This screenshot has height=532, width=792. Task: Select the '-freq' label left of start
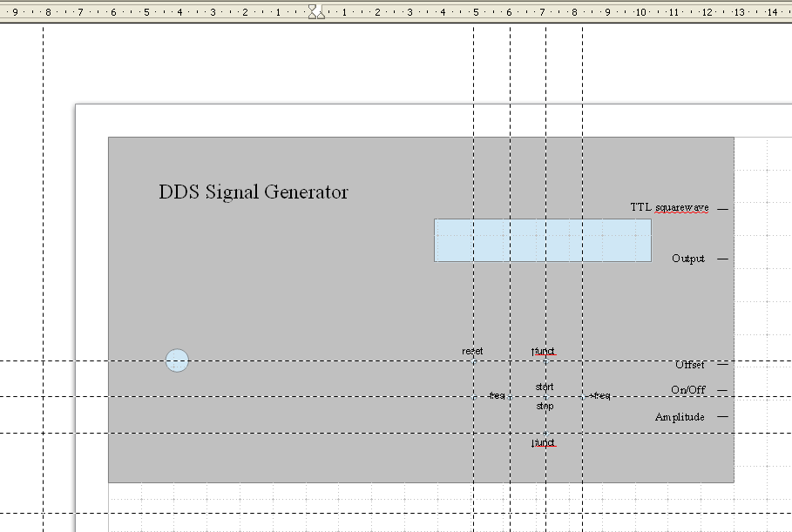497,395
